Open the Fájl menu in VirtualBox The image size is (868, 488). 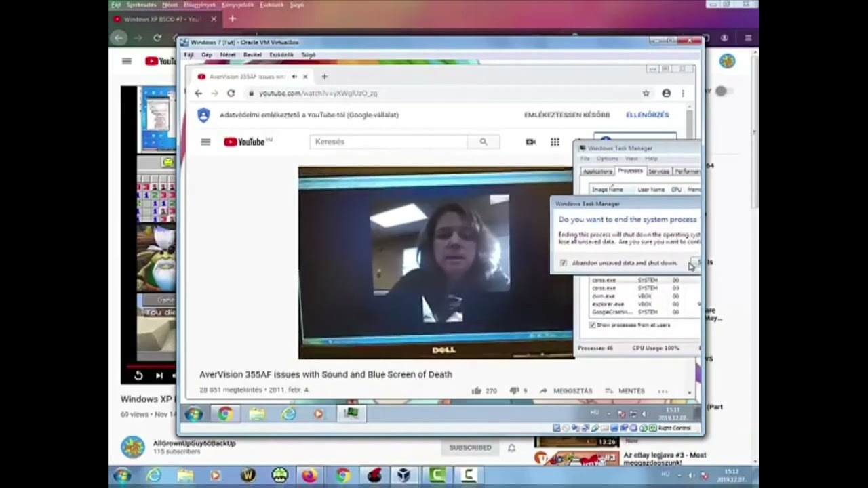[189, 54]
